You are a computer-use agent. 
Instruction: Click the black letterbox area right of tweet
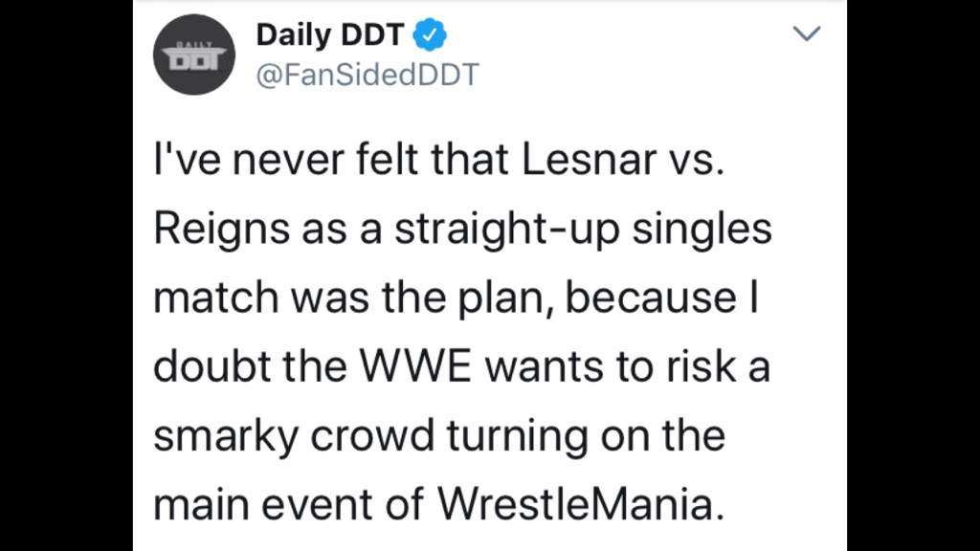coord(913,275)
